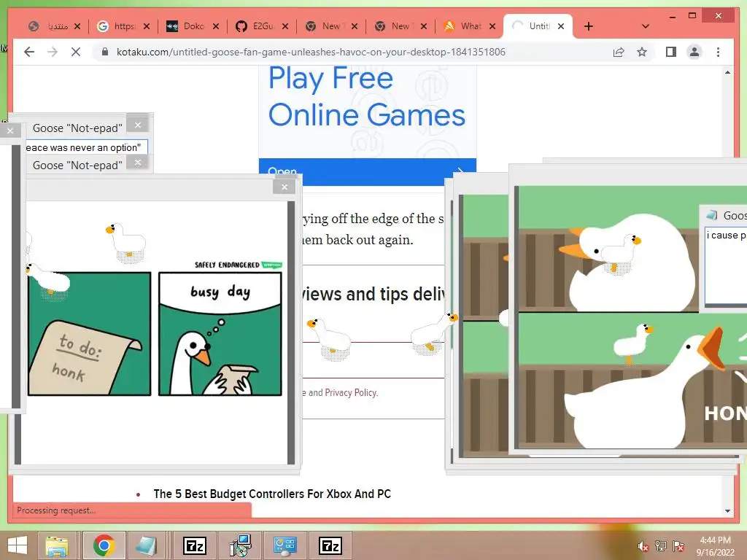The height and width of the screenshot is (560, 747).
Task: Go forward in browser history
Action: point(53,52)
